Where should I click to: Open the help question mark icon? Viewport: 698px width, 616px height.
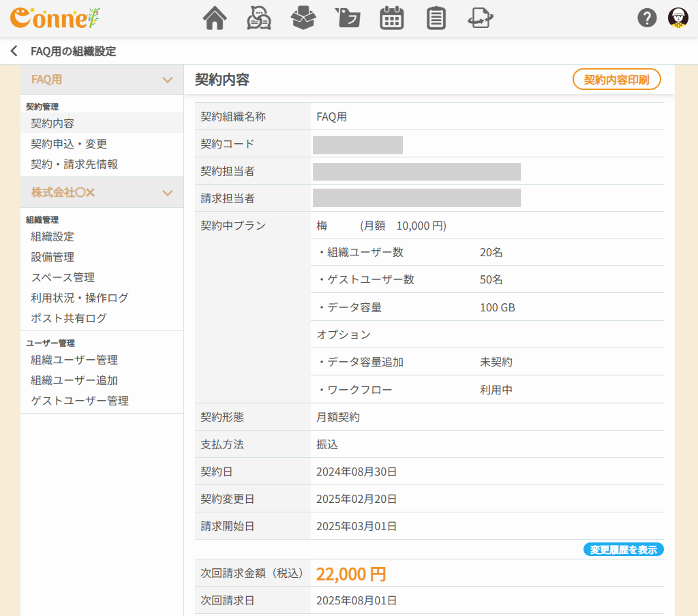pyautogui.click(x=647, y=18)
